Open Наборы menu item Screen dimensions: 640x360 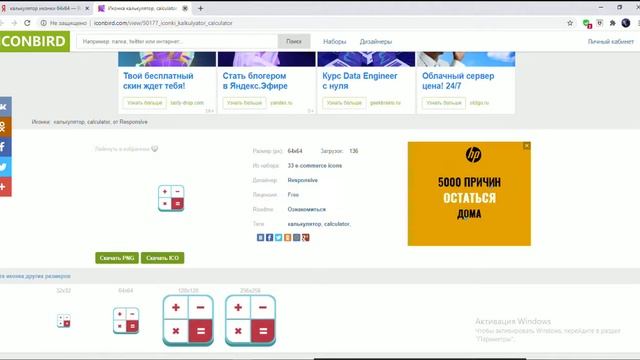click(335, 42)
